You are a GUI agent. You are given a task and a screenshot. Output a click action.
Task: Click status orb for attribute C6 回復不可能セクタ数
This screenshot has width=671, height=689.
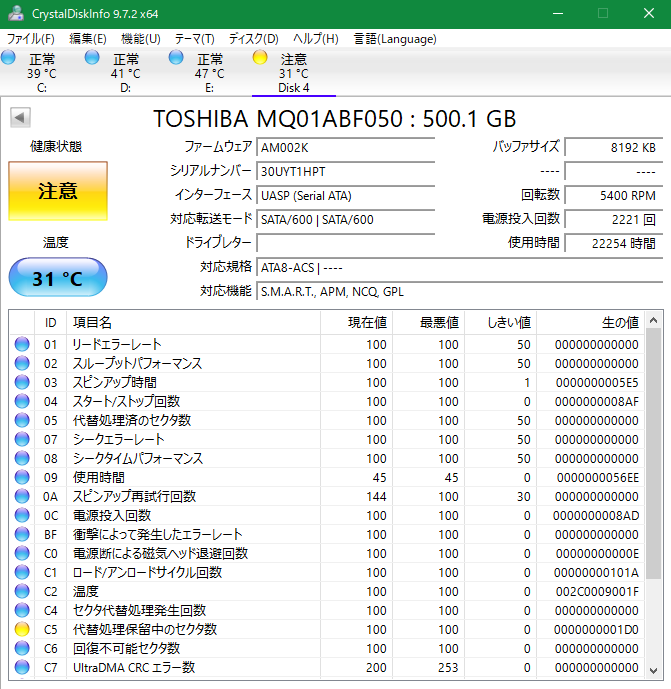tap(22, 648)
